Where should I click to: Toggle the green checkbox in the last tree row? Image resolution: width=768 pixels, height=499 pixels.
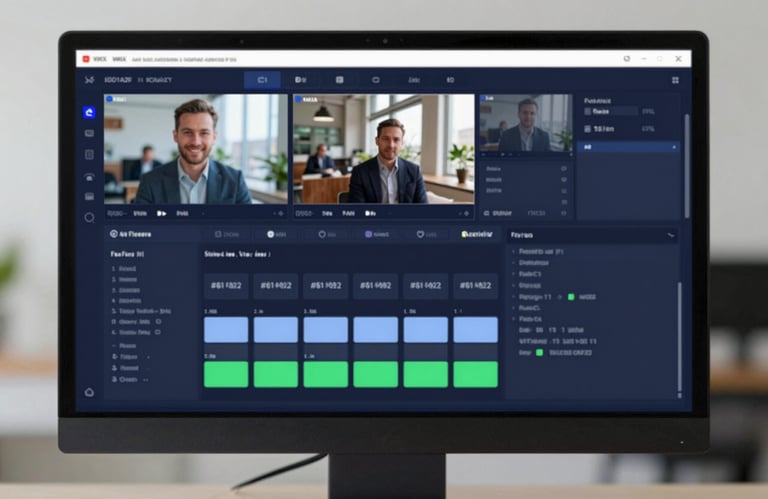point(539,353)
